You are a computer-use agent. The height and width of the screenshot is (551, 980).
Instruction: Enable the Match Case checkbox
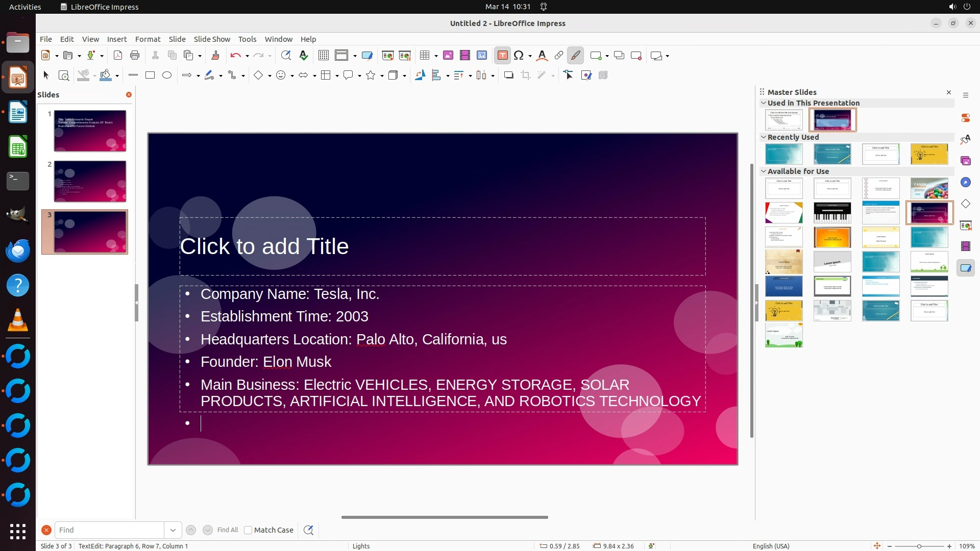point(248,530)
